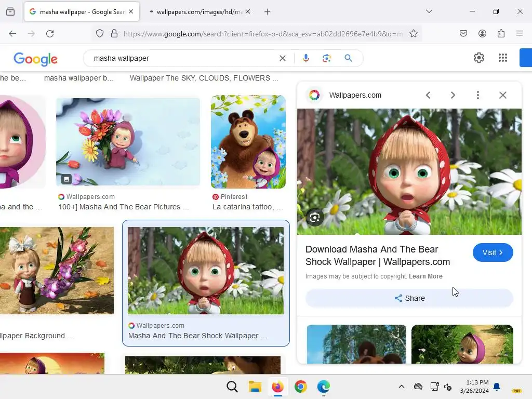532x399 pixels.
Task: Open Google quick settings gear
Action: pyautogui.click(x=478, y=58)
